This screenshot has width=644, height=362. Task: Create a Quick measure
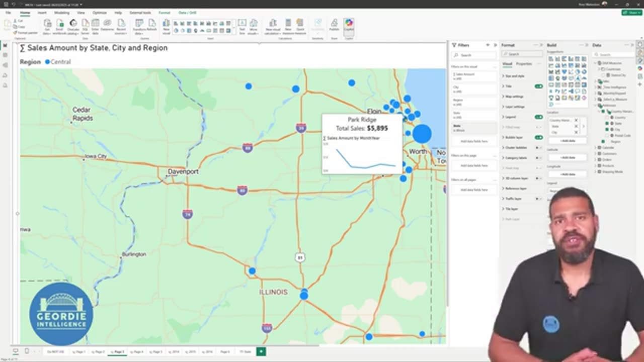pyautogui.click(x=300, y=26)
